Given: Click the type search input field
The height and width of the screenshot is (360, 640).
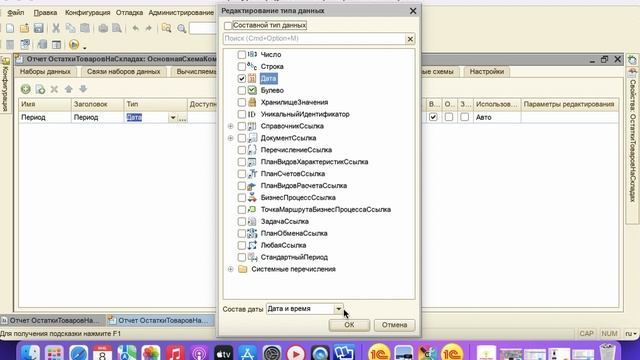Looking at the screenshot, I should tap(314, 39).
